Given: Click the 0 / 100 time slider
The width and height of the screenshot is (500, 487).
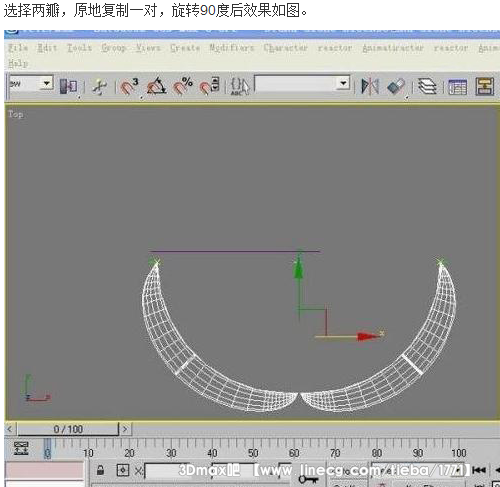Looking at the screenshot, I should pyautogui.click(x=68, y=429).
